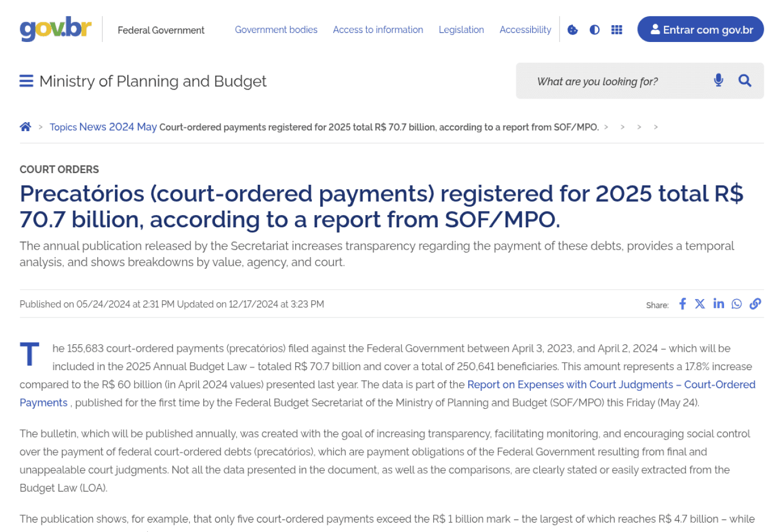The width and height of the screenshot is (784, 532).
Task: Open the apps grid icon
Action: pyautogui.click(x=617, y=29)
